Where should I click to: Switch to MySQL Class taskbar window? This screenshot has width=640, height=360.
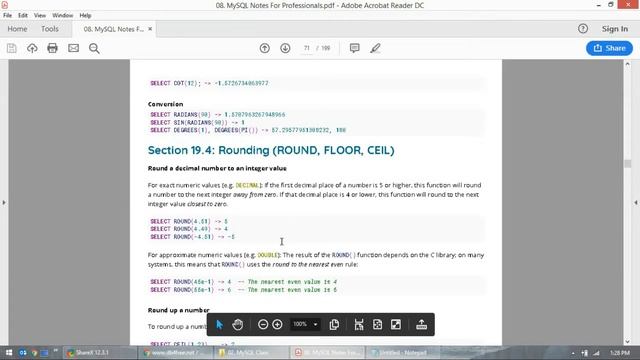coord(251,353)
